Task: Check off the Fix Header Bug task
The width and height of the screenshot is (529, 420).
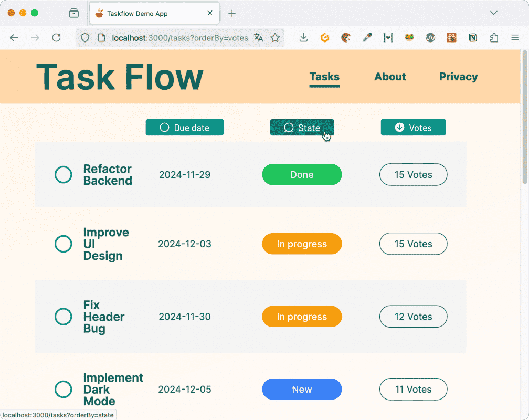Action: (x=63, y=317)
